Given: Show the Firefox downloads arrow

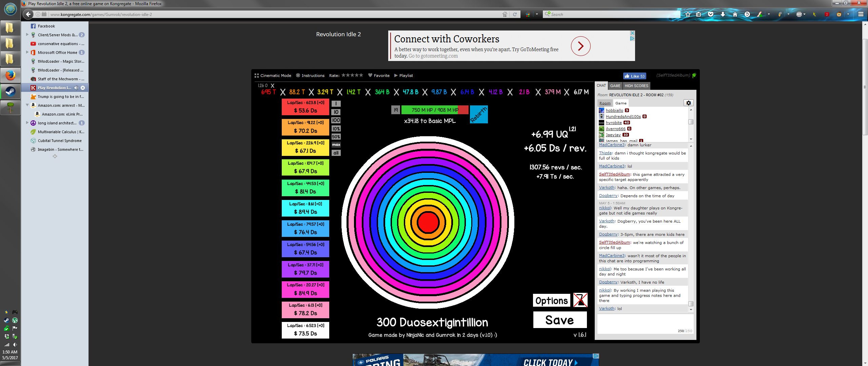Looking at the screenshot, I should (x=723, y=14).
